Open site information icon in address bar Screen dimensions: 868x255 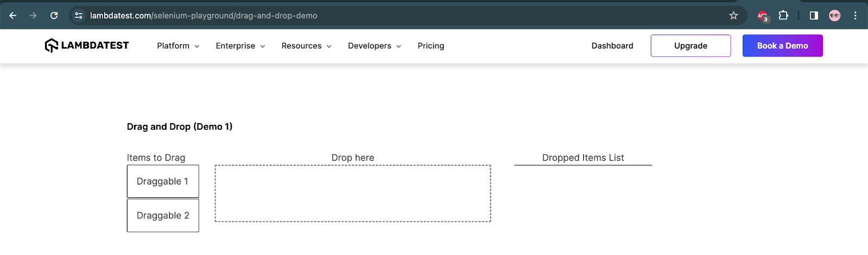coord(79,16)
